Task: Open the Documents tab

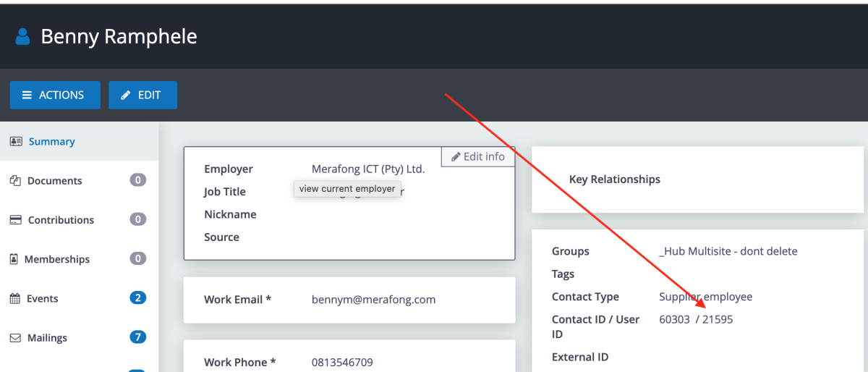Action: (x=54, y=181)
